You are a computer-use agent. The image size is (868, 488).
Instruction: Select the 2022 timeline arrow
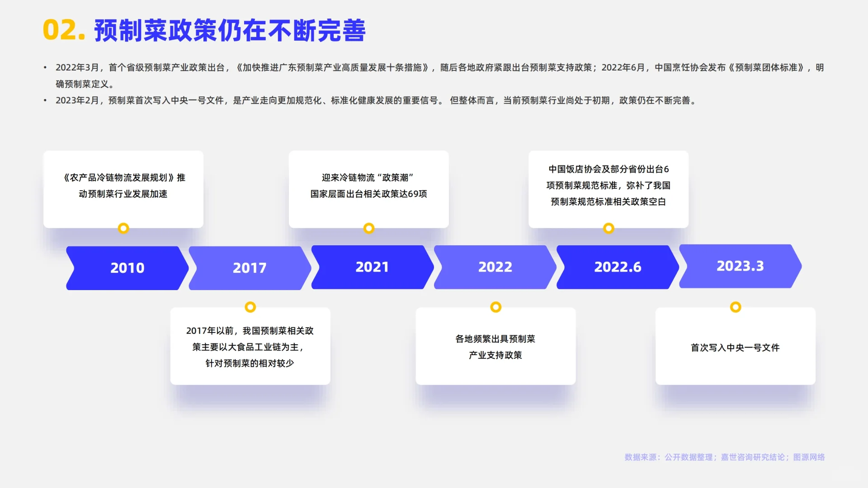pos(495,267)
